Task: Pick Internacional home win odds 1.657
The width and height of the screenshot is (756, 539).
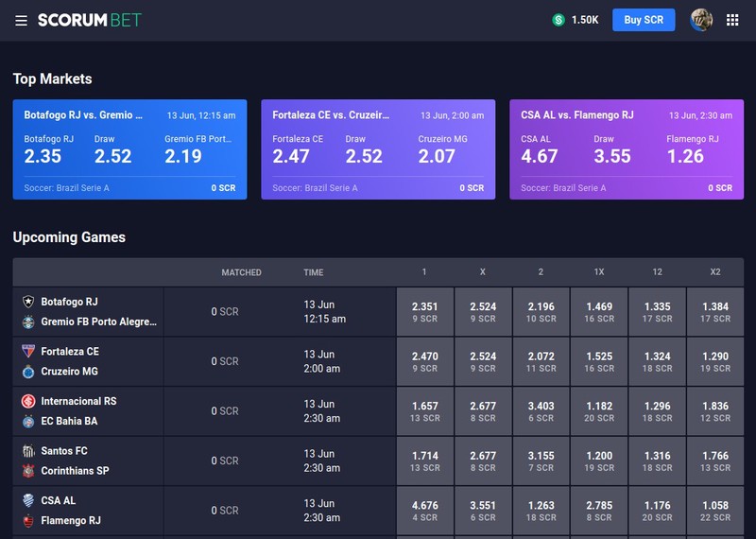Action: (x=424, y=411)
